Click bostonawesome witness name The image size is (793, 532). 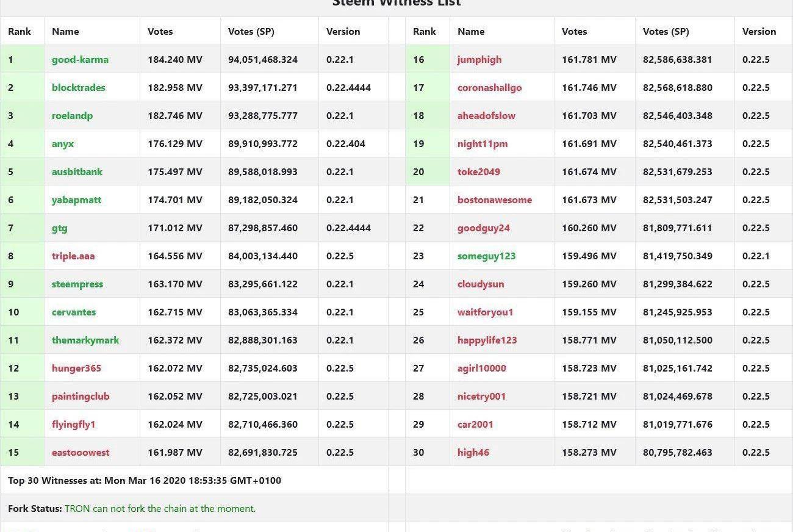(495, 200)
